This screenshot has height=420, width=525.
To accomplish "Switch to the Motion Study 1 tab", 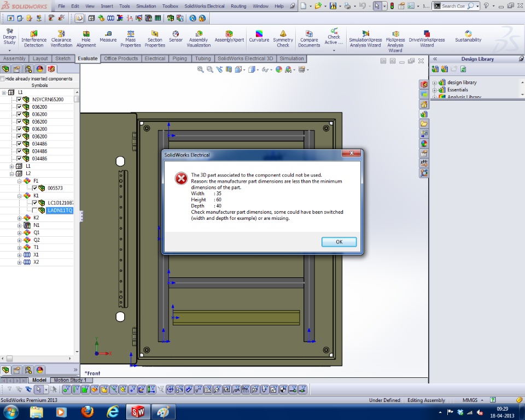I will (70, 380).
